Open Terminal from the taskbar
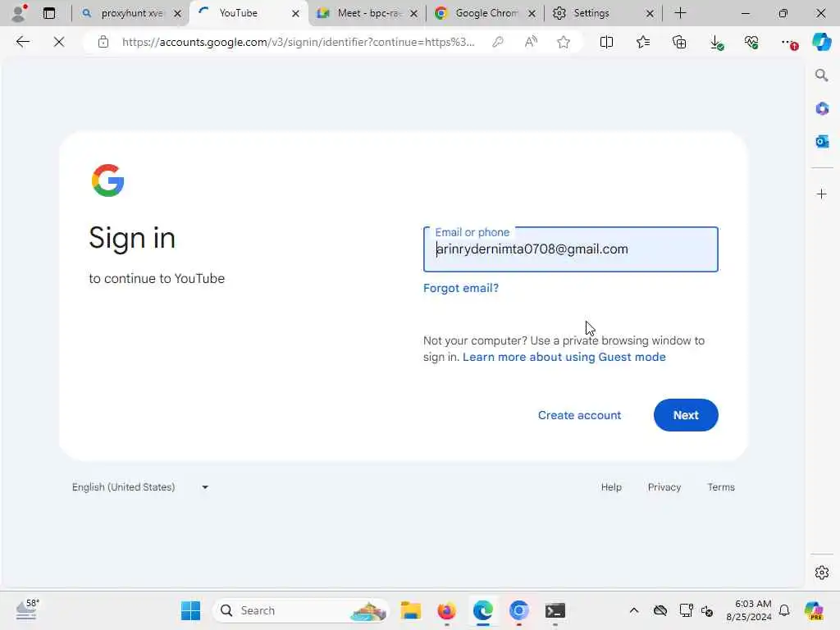This screenshot has height=630, width=840. [x=555, y=610]
